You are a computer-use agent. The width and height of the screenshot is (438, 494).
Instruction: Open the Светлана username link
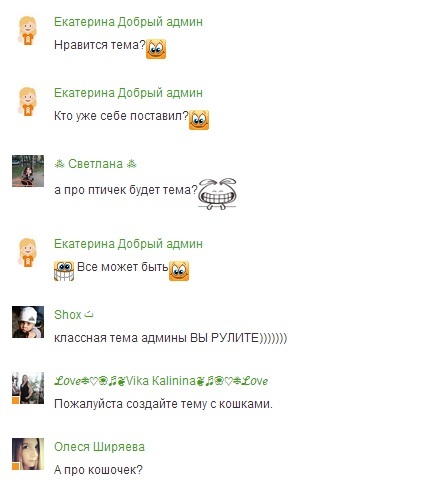coord(96,164)
